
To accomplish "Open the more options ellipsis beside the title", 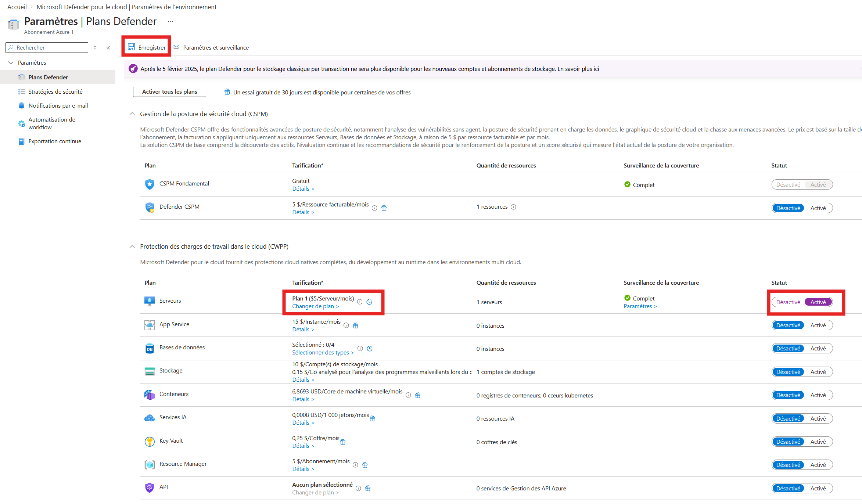I will point(170,21).
